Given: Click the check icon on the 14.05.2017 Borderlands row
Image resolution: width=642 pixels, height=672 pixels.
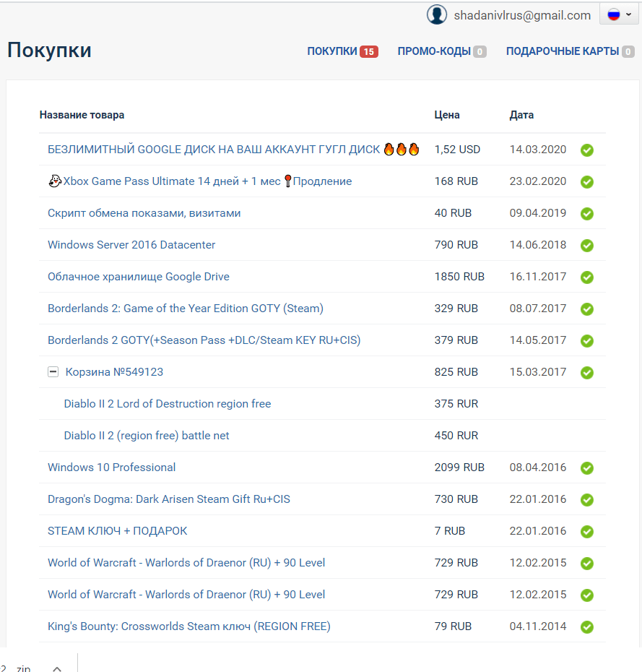Looking at the screenshot, I should click(x=586, y=341).
